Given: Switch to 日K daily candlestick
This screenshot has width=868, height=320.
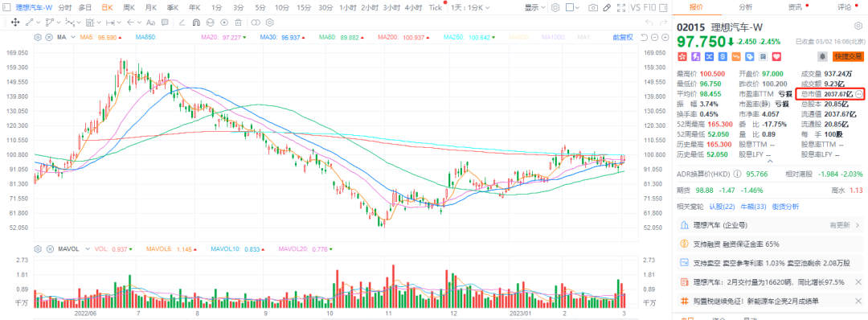Looking at the screenshot, I should coord(108,8).
